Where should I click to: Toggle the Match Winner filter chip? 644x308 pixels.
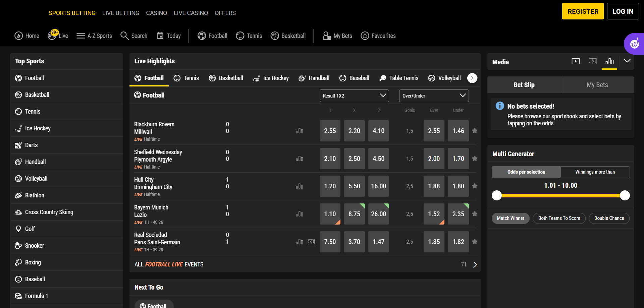click(x=511, y=218)
